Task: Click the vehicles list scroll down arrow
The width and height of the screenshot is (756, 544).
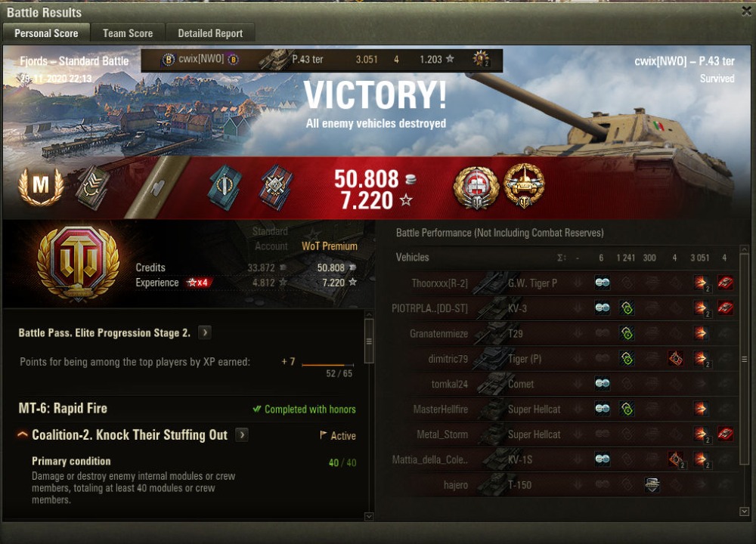Action: [745, 512]
